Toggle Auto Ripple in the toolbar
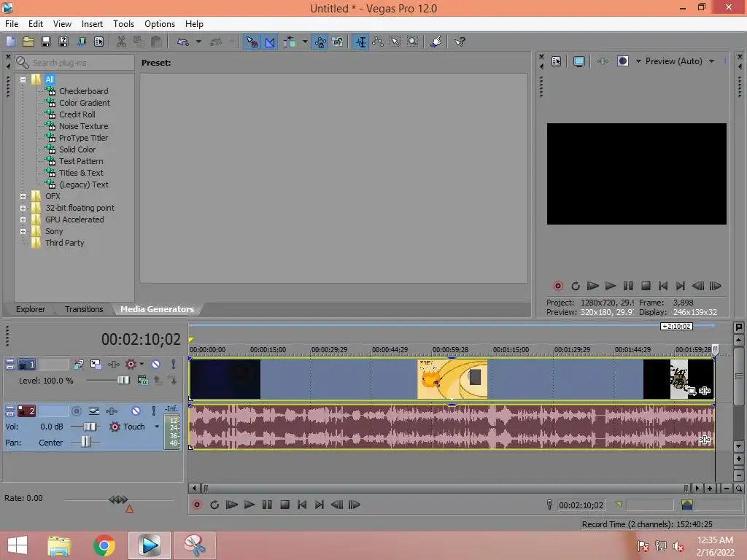 point(290,42)
